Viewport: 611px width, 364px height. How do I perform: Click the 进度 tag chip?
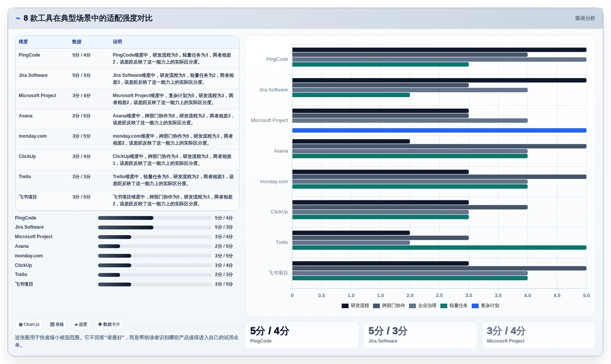click(81, 325)
